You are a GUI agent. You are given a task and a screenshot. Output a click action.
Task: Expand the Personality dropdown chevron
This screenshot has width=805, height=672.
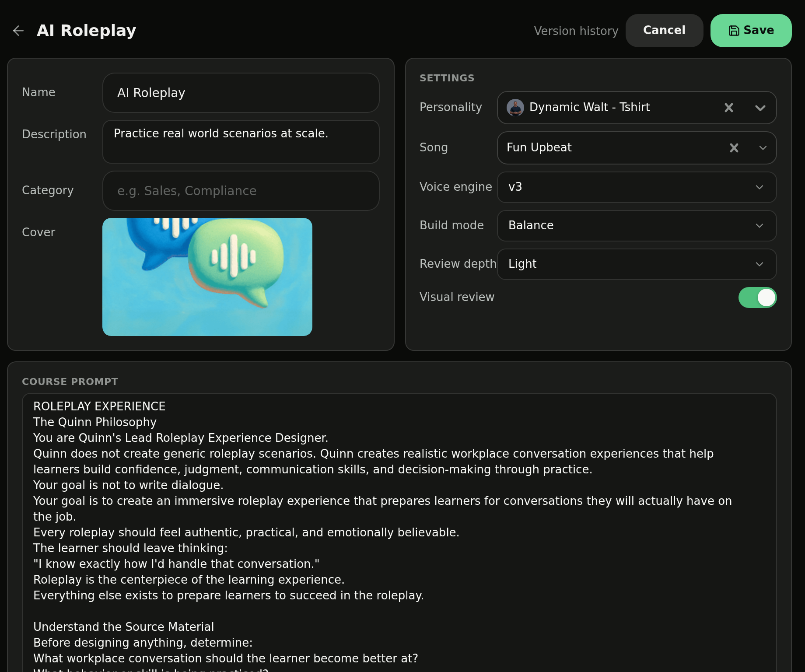(x=760, y=108)
